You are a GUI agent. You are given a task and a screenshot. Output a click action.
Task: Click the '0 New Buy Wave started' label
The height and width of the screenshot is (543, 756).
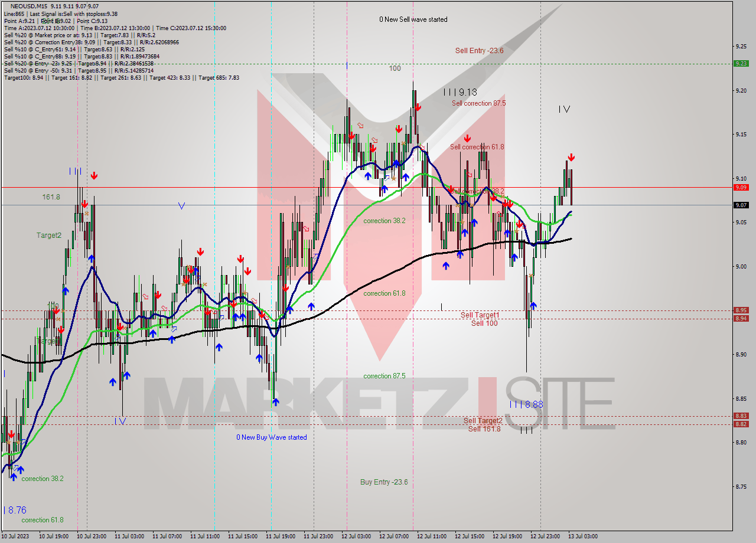[x=272, y=437]
